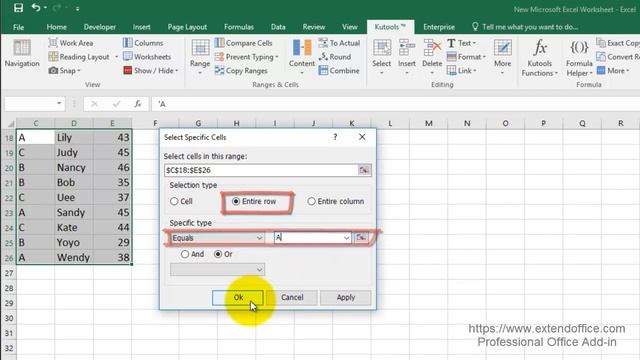Switch to the Page Layout tab
The image size is (640, 360).
click(x=187, y=27)
